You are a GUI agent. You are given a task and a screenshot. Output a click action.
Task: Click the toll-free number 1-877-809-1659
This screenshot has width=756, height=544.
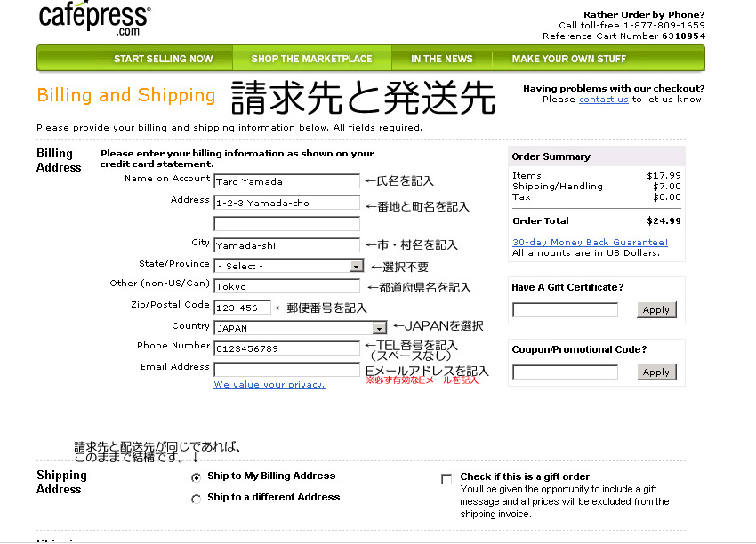[x=664, y=25]
